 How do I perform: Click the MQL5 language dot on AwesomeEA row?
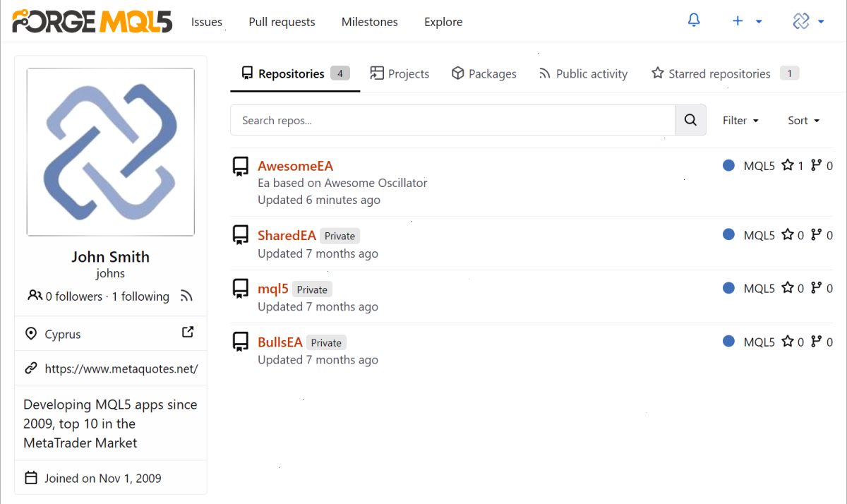(x=729, y=165)
